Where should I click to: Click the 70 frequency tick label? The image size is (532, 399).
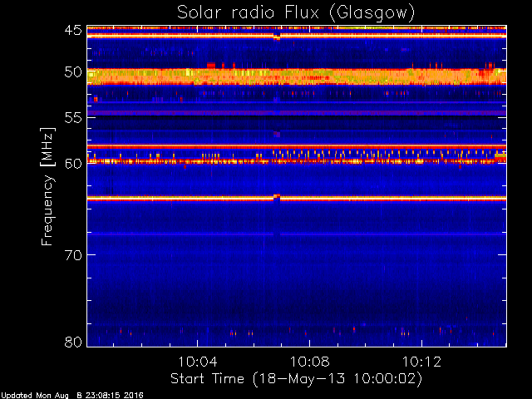pos(73,255)
